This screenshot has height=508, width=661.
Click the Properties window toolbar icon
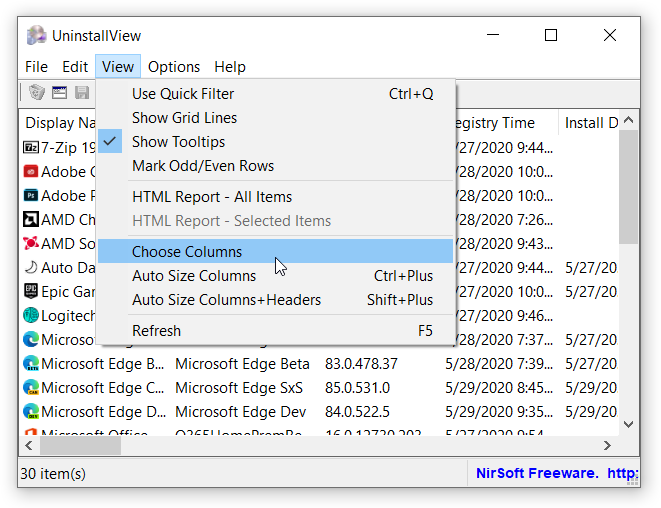pos(59,92)
